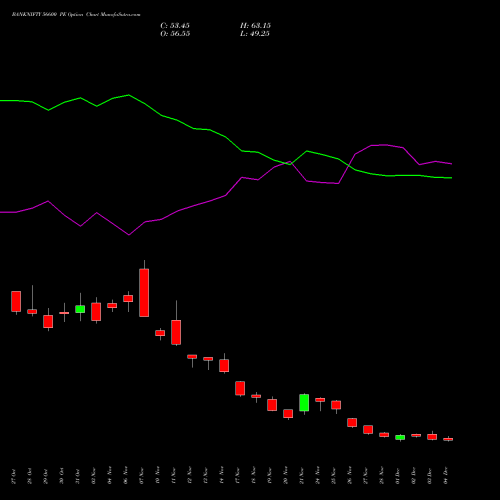
Task: Click the close value C: 53.45
Action: coord(175,26)
